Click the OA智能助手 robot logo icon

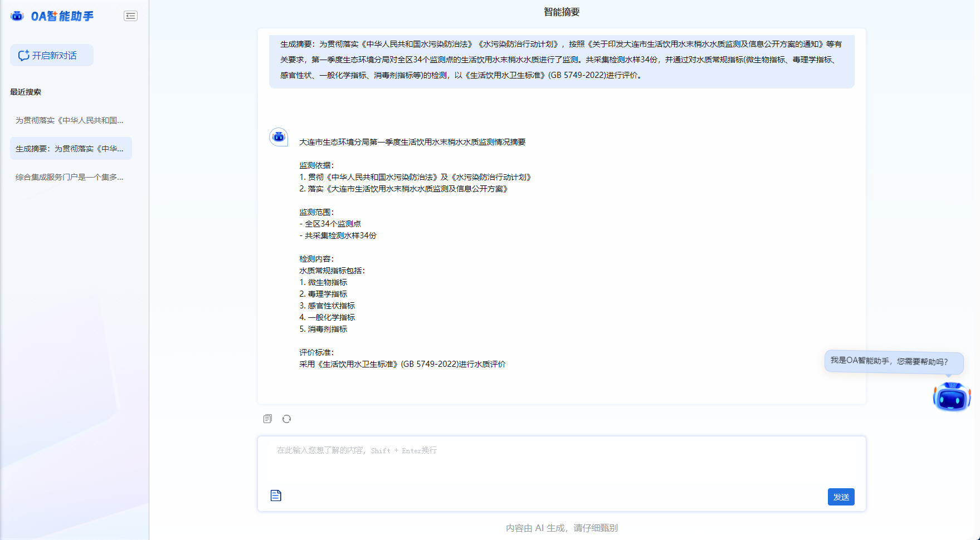point(17,16)
